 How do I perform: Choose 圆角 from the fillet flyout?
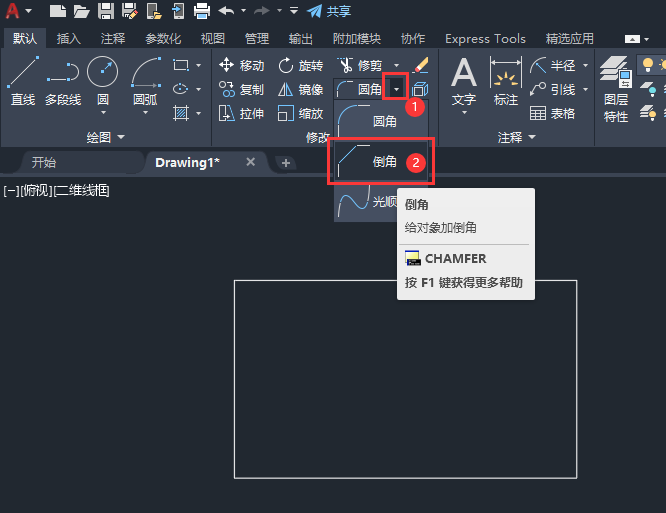[381, 121]
